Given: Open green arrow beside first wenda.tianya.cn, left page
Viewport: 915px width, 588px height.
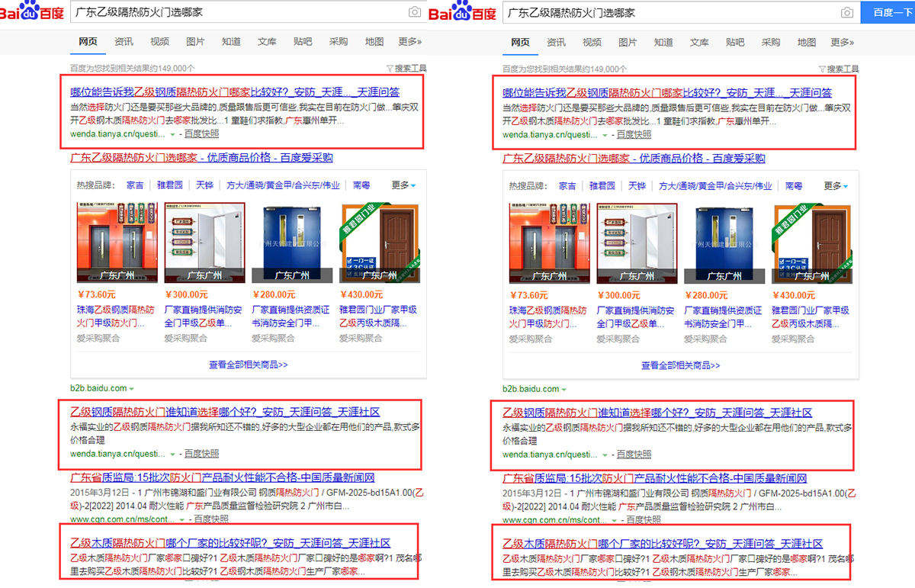Looking at the screenshot, I should tap(172, 134).
